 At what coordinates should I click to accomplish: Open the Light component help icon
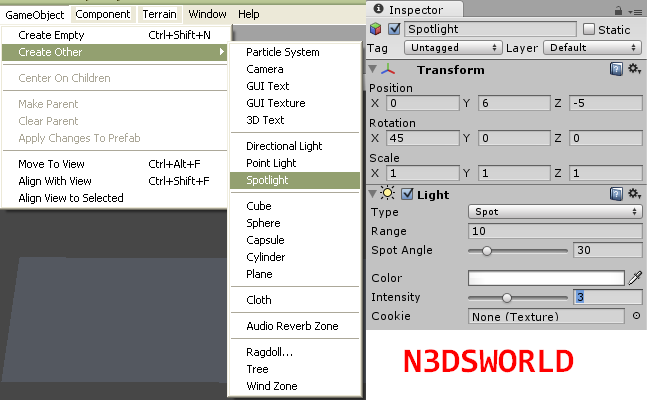[x=617, y=194]
